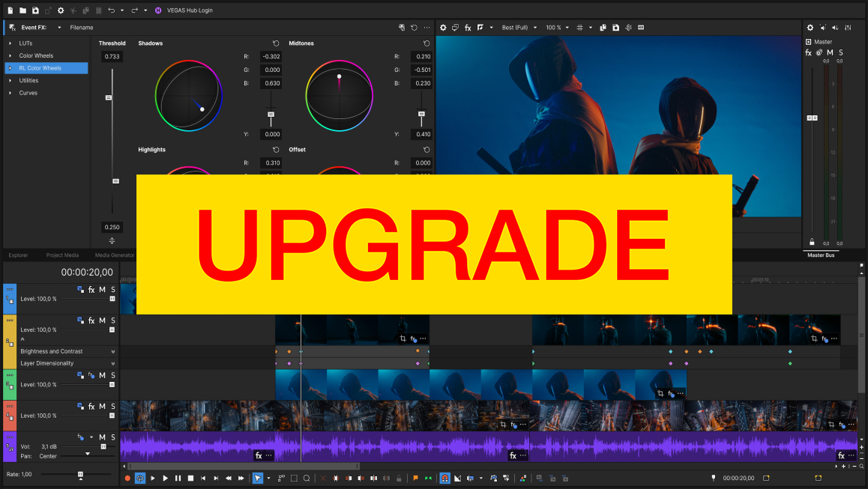
Task: Click the fx icon on the Master bus
Action: pos(808,52)
